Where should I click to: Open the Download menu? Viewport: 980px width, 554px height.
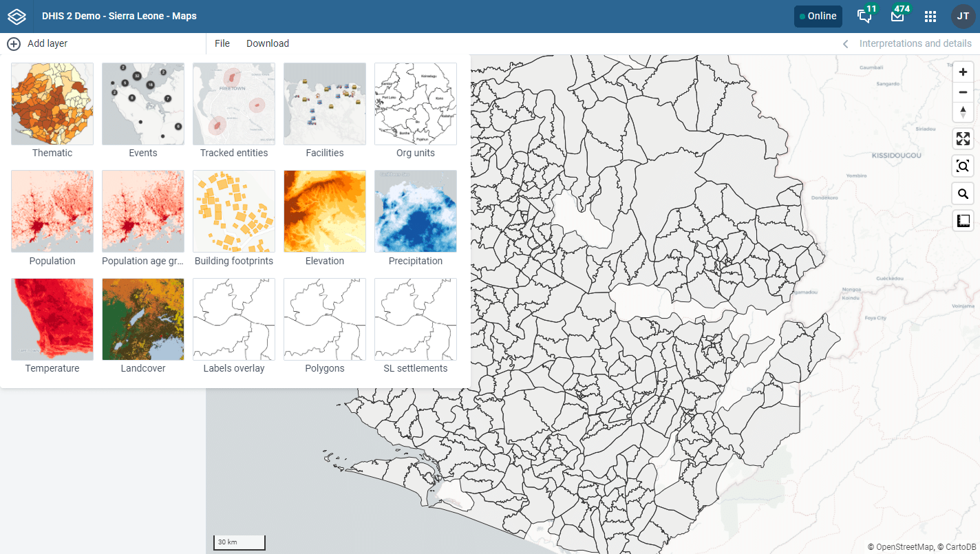pos(267,43)
